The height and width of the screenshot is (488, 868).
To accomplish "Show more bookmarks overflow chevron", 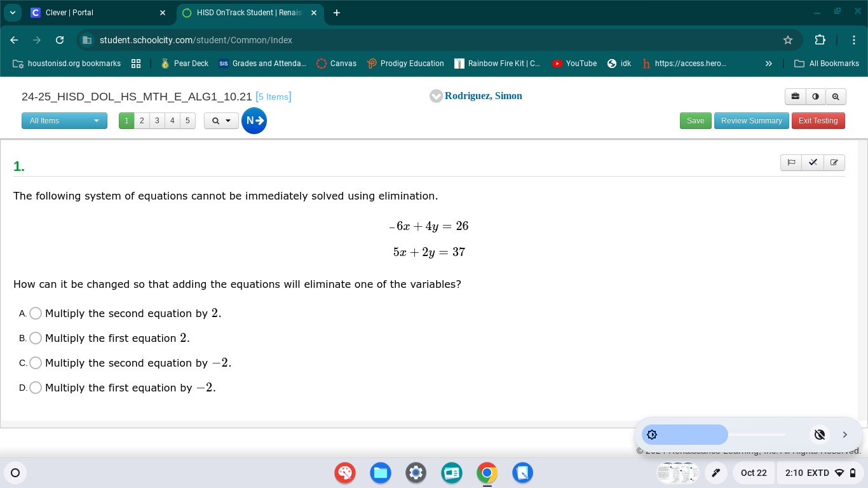I will pyautogui.click(x=768, y=64).
